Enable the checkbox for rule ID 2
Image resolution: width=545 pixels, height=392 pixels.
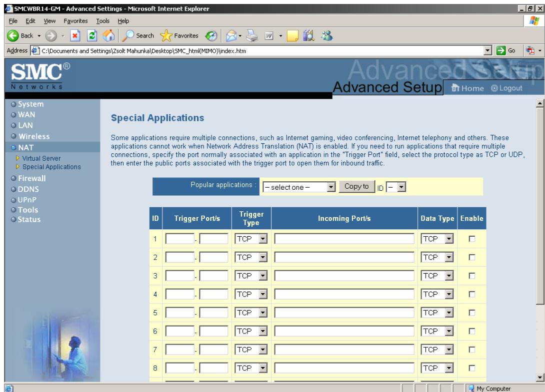pyautogui.click(x=471, y=257)
